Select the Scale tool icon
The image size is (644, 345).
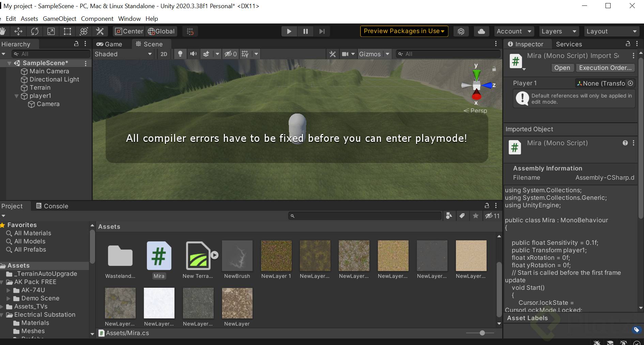[x=51, y=31]
